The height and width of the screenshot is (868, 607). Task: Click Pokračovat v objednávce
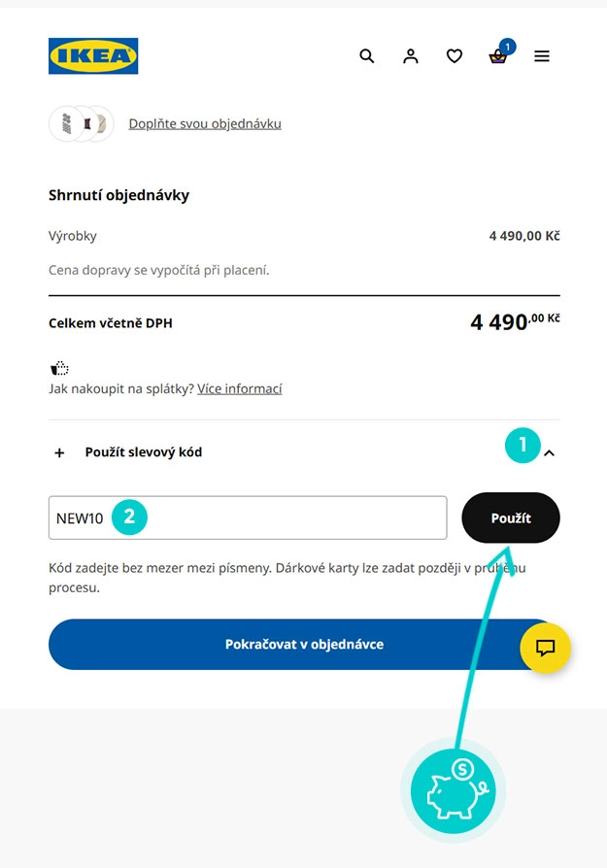pyautogui.click(x=303, y=645)
